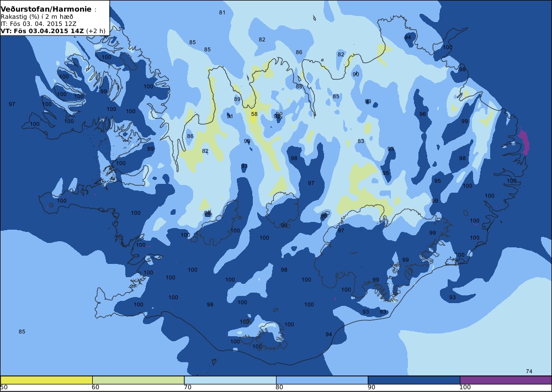
Task: Click the 'VT: Fös 03.04.2015 14Z (+2 h)' line
Action: [x=53, y=30]
